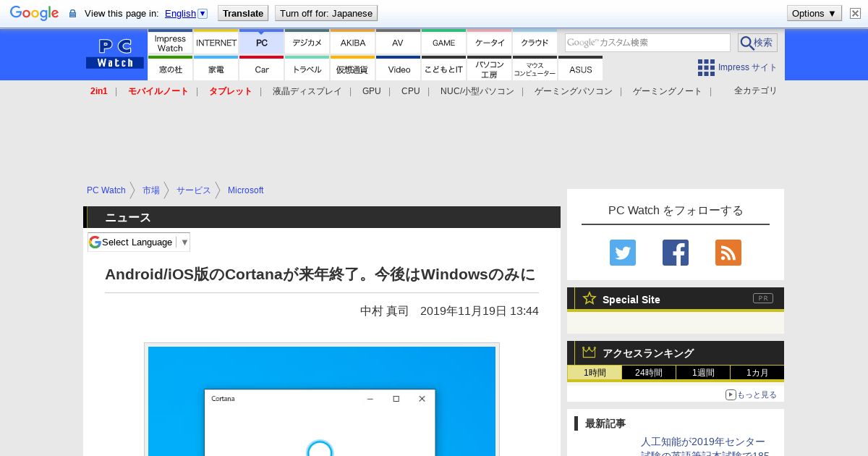Click the PC Watch breadcrumb link

pyautogui.click(x=106, y=190)
